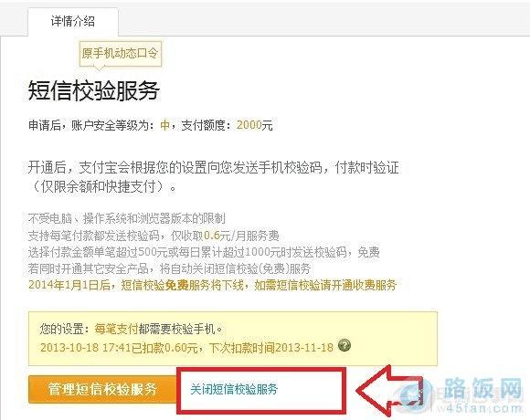Click the 关闭短信校验服务 link
Viewport: 530px width, 420px height.
(234, 389)
